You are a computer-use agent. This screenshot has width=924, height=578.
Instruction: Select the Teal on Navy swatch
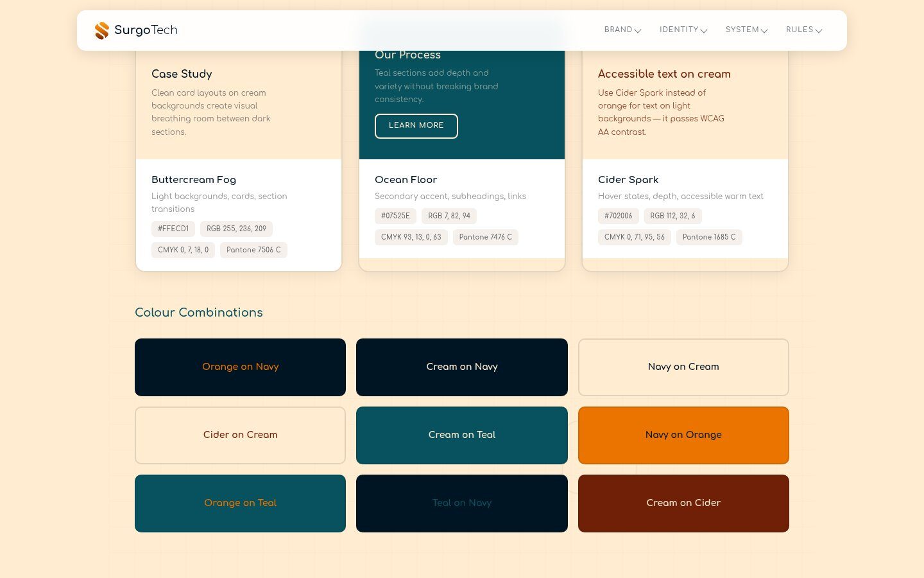click(x=462, y=504)
